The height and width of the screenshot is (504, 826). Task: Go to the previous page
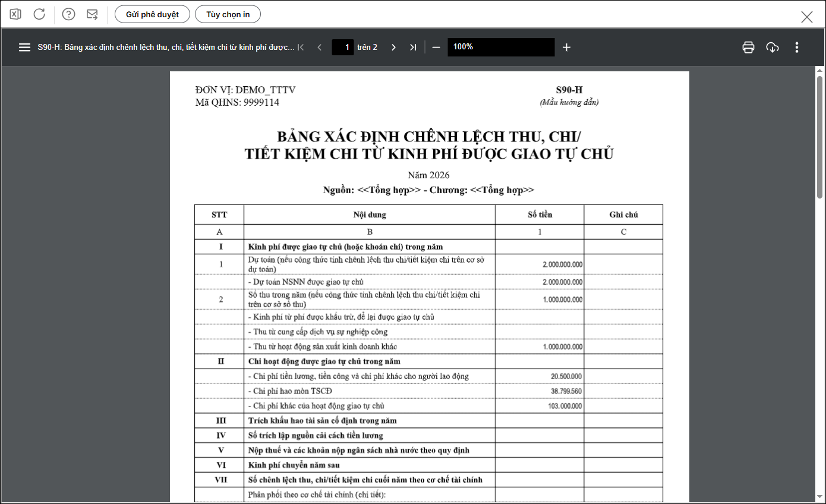tap(320, 48)
